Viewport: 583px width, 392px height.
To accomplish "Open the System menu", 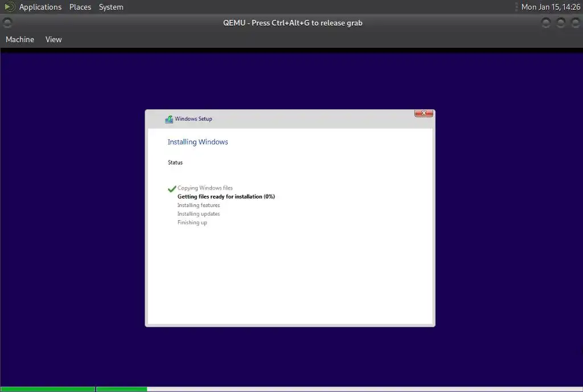I will 111,7.
